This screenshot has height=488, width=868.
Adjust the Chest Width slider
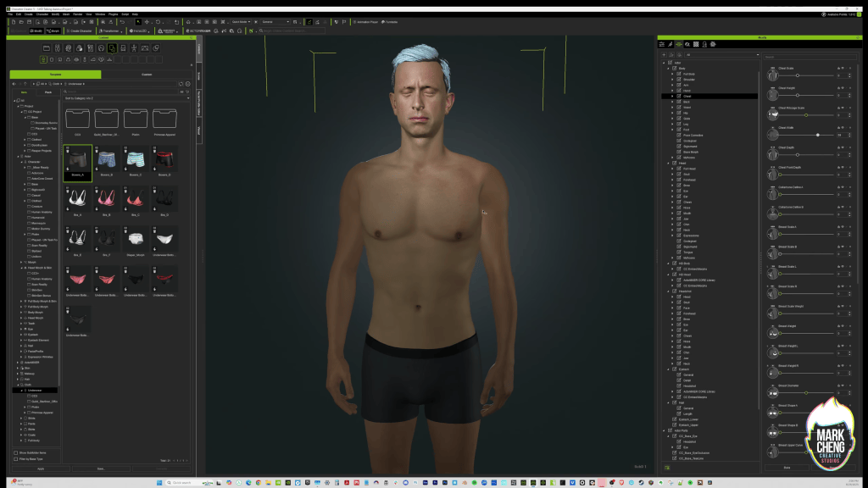[818, 135]
